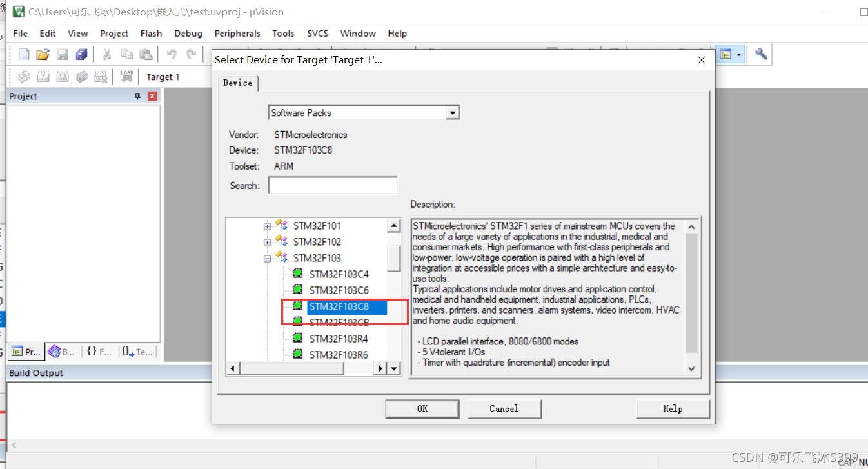Viewport: 868px width, 469px height.
Task: Open the View menu
Action: coord(78,34)
